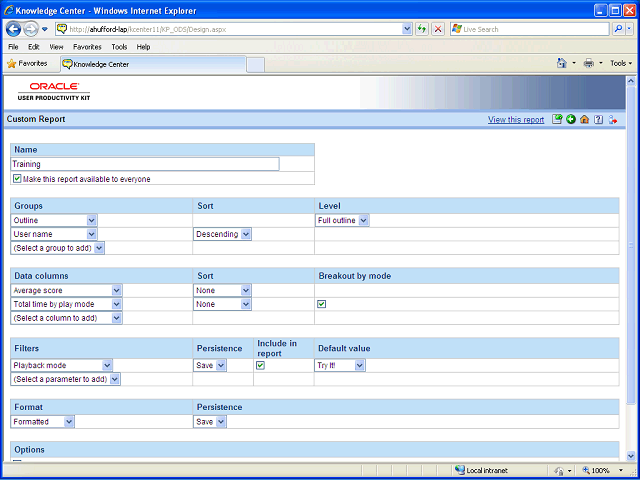Screen dimensions: 640x480
Task: Click the Stop loading red X icon
Action: tap(438, 29)
